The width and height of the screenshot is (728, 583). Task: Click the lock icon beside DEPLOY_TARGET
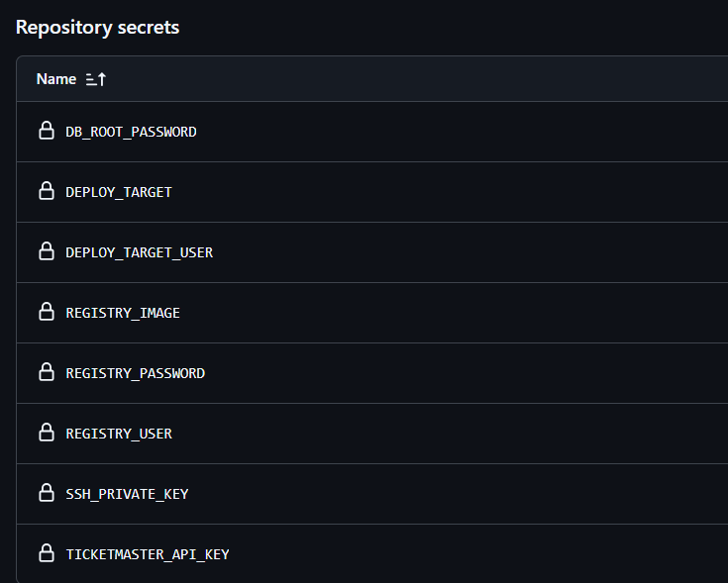coord(47,191)
